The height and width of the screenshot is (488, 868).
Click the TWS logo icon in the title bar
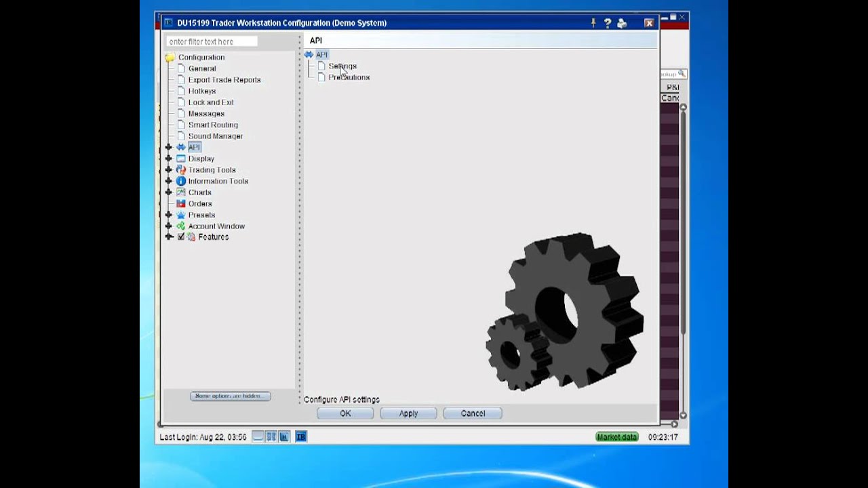(x=168, y=23)
